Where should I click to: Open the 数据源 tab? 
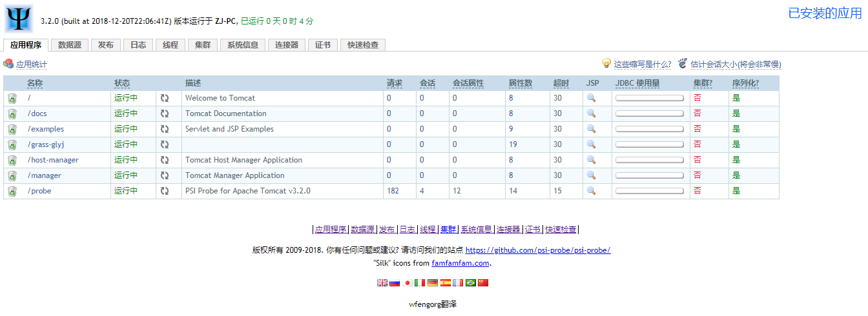69,45
